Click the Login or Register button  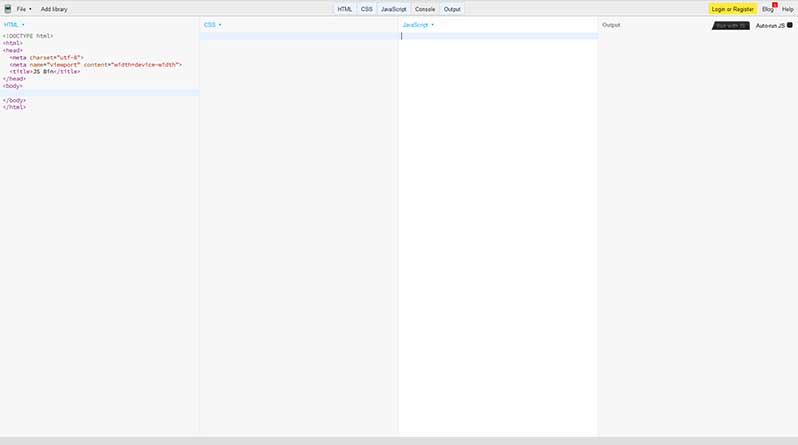732,9
